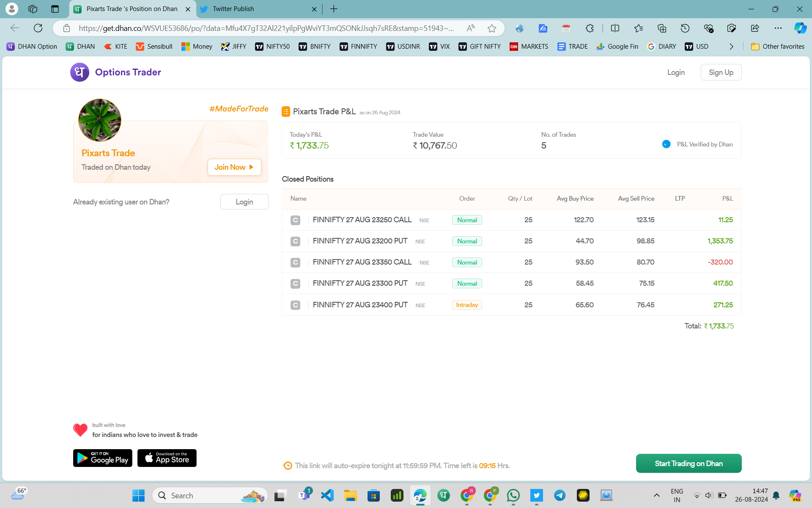812x508 pixels.
Task: Open Download on the App Store badge
Action: pos(167,458)
